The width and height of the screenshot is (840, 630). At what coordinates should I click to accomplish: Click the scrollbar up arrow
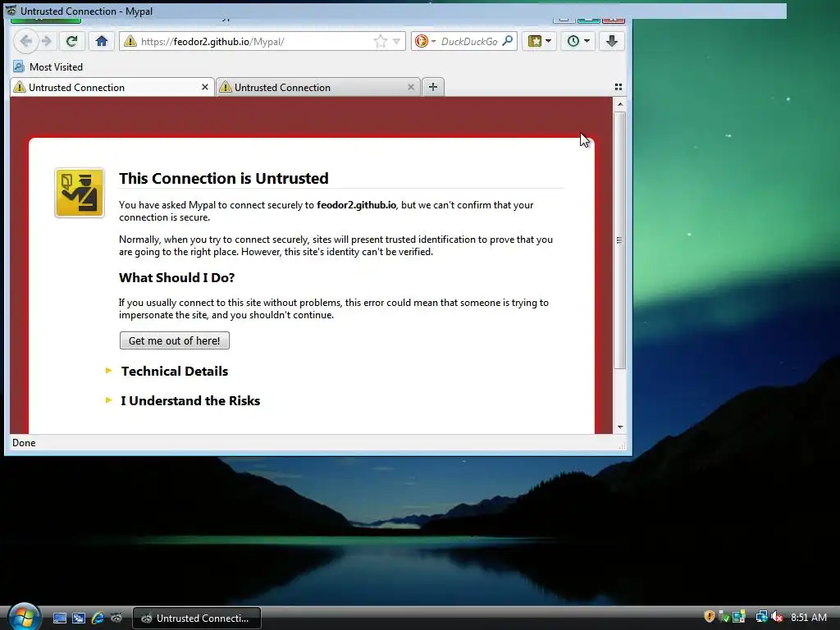click(x=620, y=104)
